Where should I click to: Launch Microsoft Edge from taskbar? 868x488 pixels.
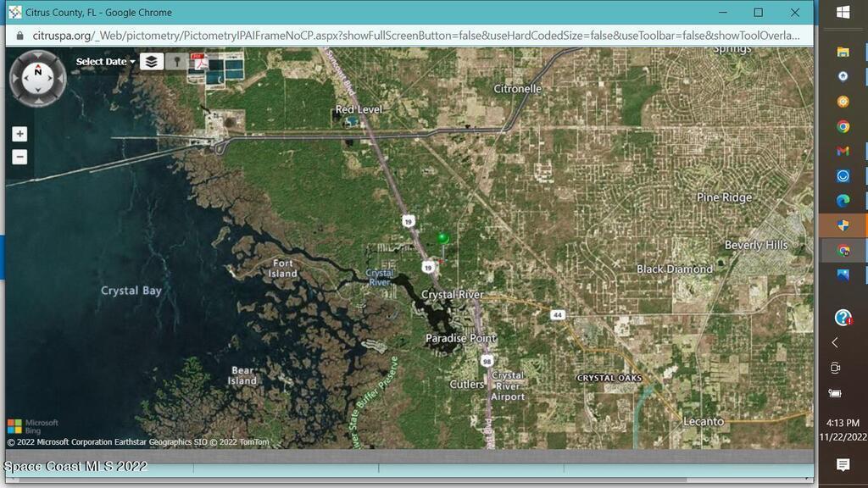[843, 201]
